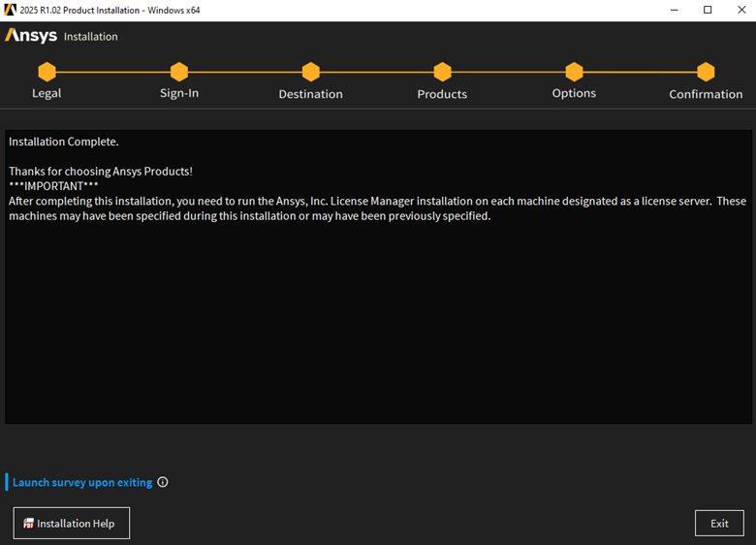Click the Products step hexagon marker
756x545 pixels.
point(442,72)
